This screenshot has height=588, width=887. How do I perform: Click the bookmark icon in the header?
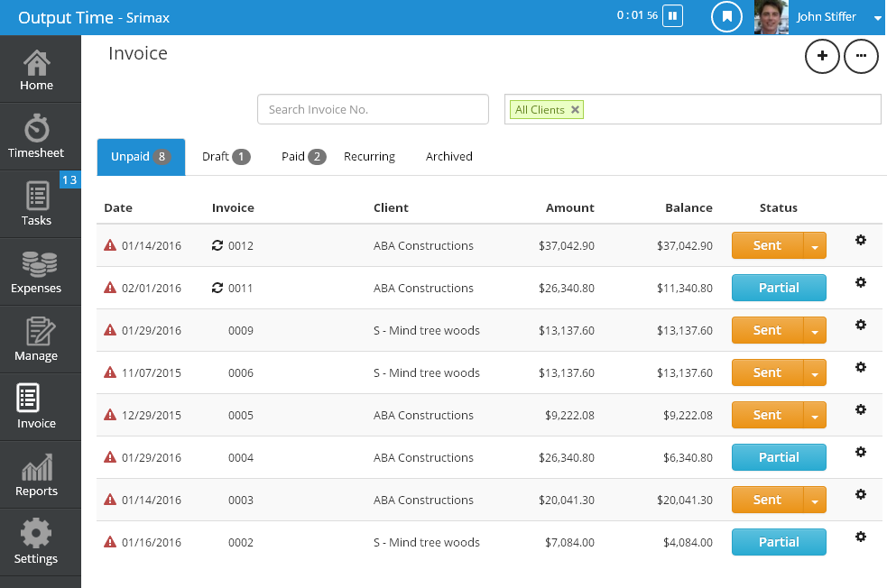[726, 16]
